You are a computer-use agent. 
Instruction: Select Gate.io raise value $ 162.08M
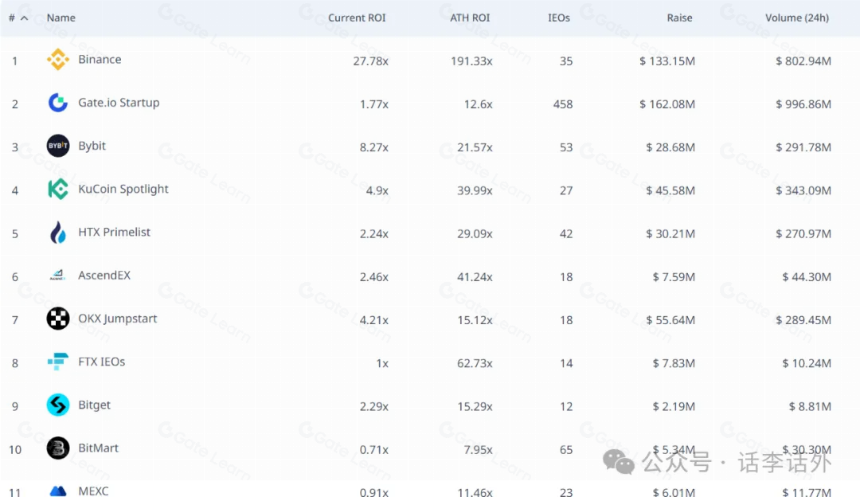tap(667, 104)
